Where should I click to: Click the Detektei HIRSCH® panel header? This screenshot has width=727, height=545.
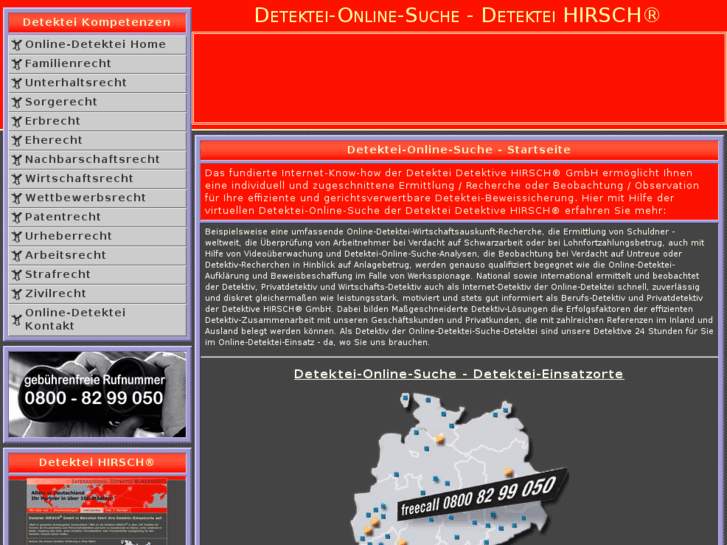[x=97, y=462]
